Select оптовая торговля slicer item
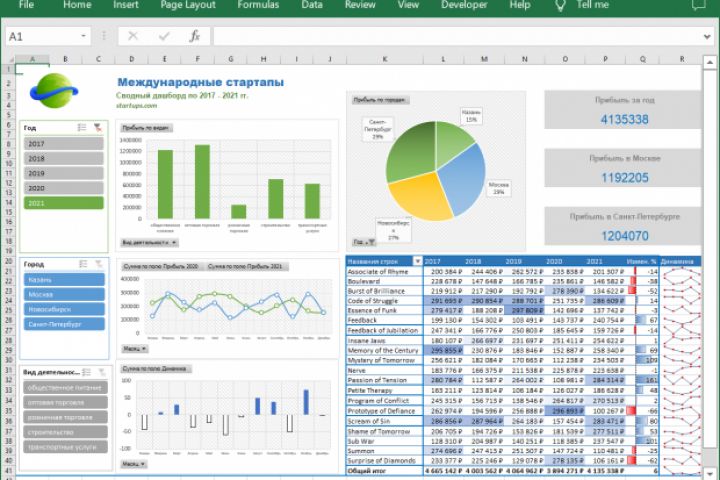This screenshot has width=720, height=480. point(65,402)
